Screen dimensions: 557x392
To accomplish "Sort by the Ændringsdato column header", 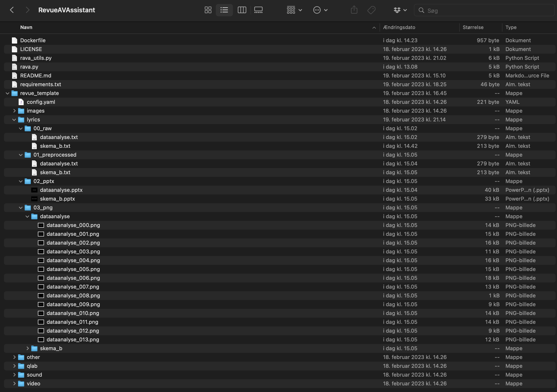I will [399, 27].
